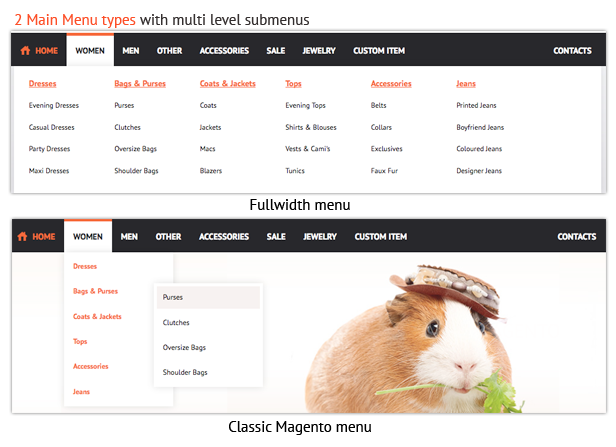The image size is (616, 447).
Task: Open Jeans in Classic dropdown list
Action: pos(81,392)
